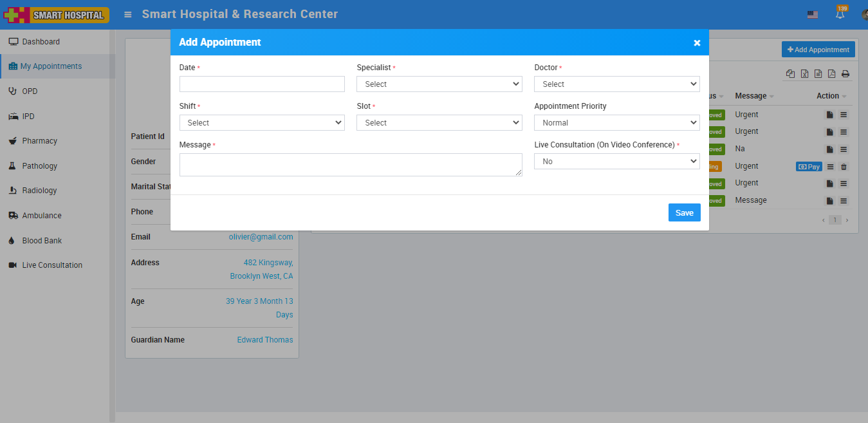
Task: Close the Add Appointment dialog
Action: tap(697, 43)
